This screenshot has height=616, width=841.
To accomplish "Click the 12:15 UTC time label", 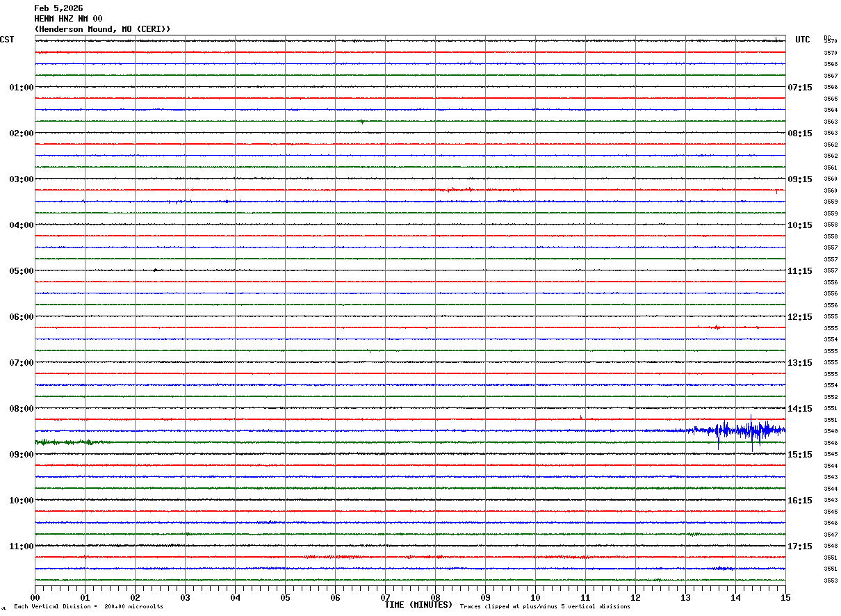I will (x=799, y=317).
